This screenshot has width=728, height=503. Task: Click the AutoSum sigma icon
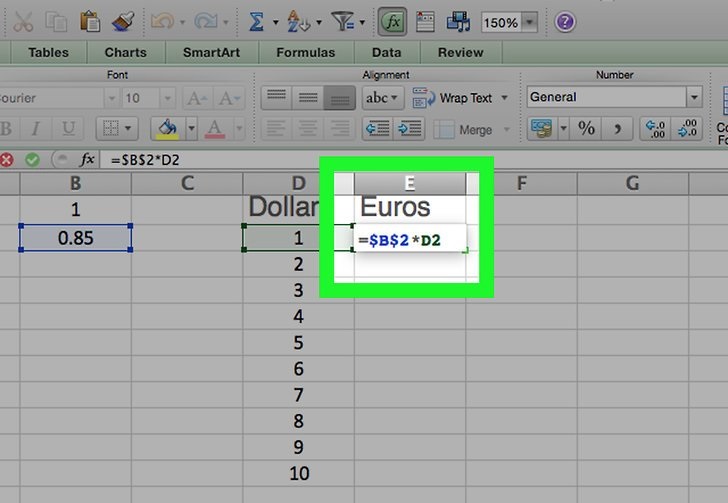pos(257,21)
